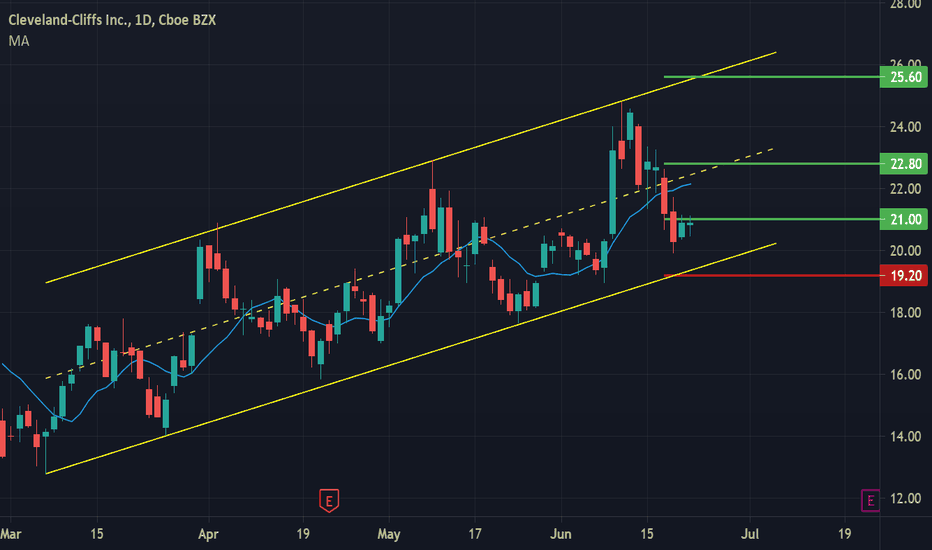Click the red earnings E marker near April

pyautogui.click(x=329, y=501)
